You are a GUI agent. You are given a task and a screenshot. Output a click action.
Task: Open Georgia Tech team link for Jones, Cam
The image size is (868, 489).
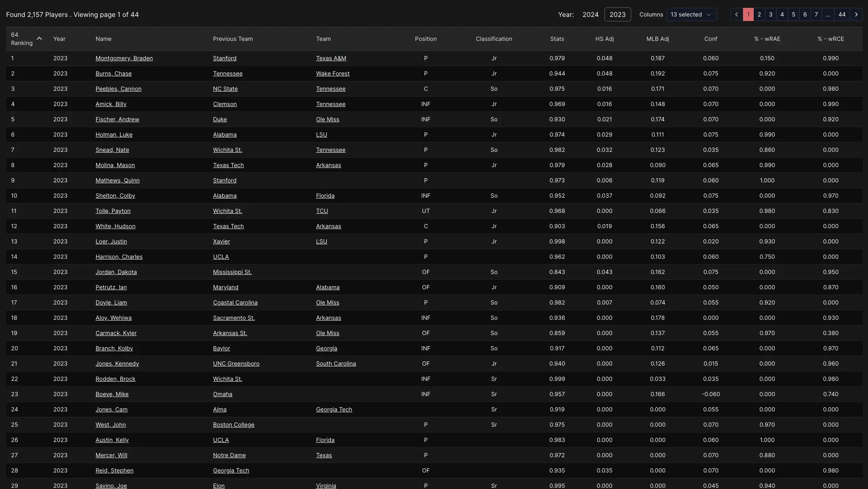click(x=334, y=409)
